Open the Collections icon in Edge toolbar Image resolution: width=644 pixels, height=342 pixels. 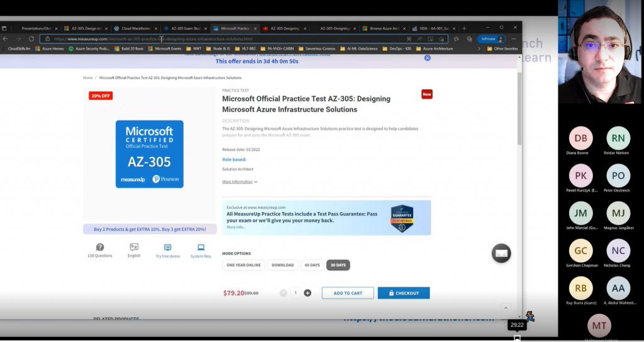tap(469, 39)
